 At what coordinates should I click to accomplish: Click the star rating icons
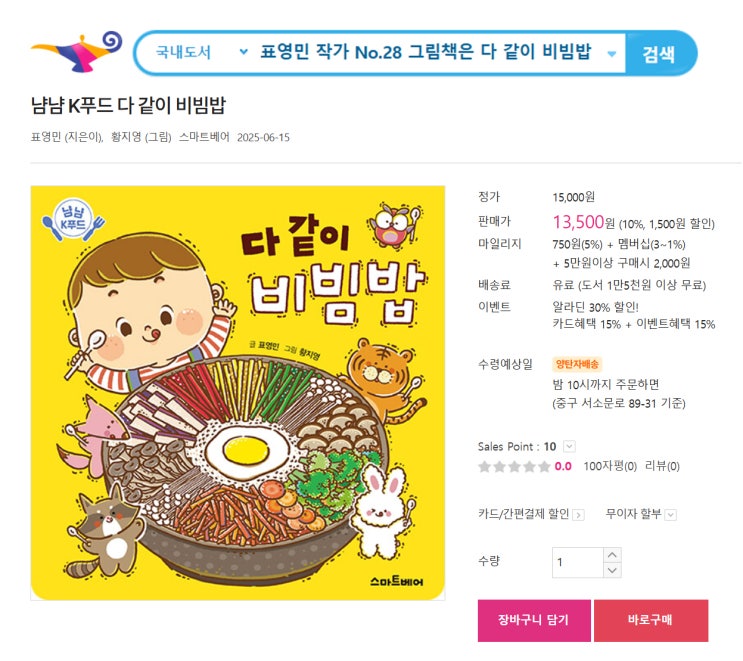tap(514, 467)
